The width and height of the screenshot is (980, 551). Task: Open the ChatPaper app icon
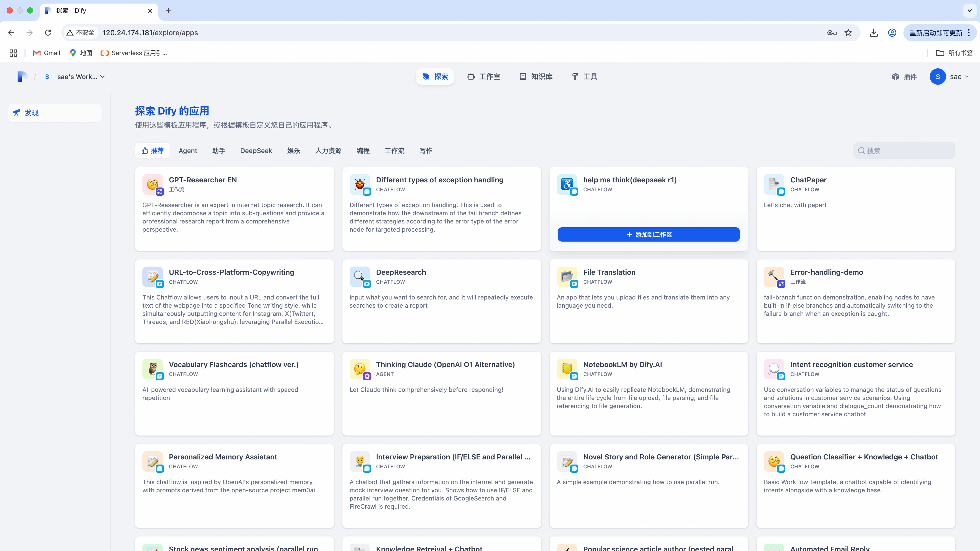click(x=774, y=185)
